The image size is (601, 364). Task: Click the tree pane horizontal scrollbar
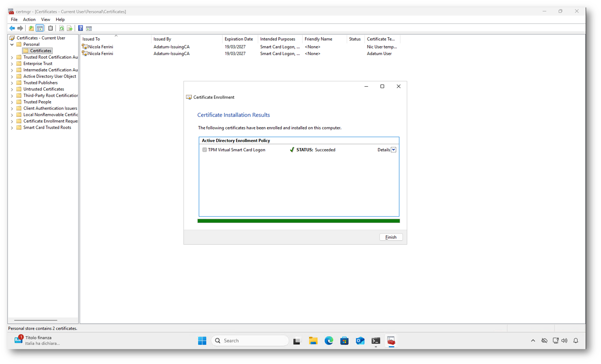tap(36, 320)
